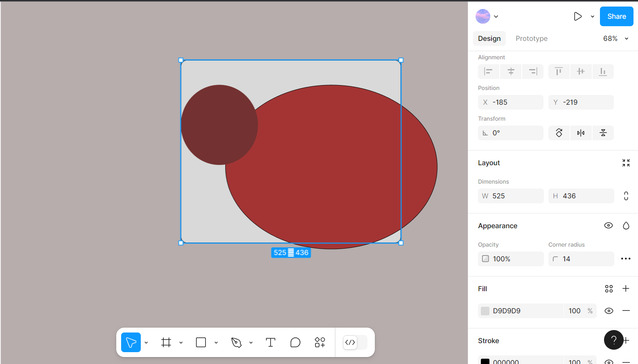Open the 68% zoom dropdown

615,38
